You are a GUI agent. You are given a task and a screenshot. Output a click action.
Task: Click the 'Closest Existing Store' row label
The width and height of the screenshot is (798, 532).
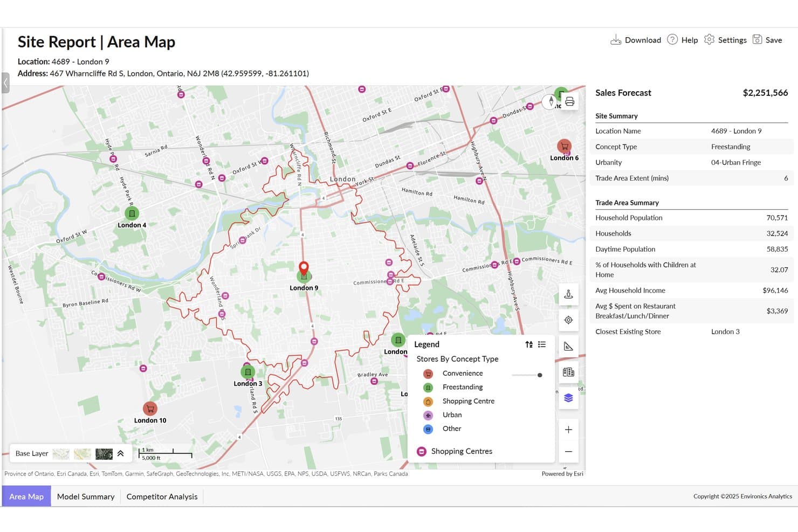coord(628,331)
